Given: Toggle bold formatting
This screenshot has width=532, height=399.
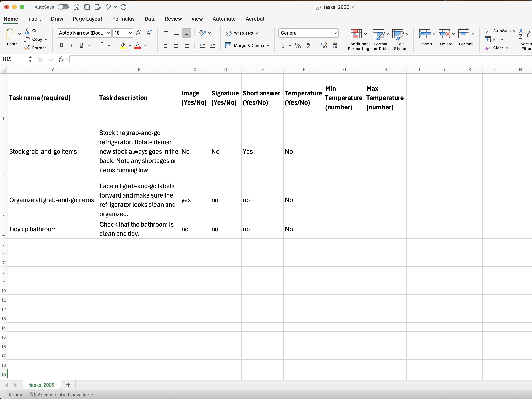Looking at the screenshot, I should [x=61, y=45].
